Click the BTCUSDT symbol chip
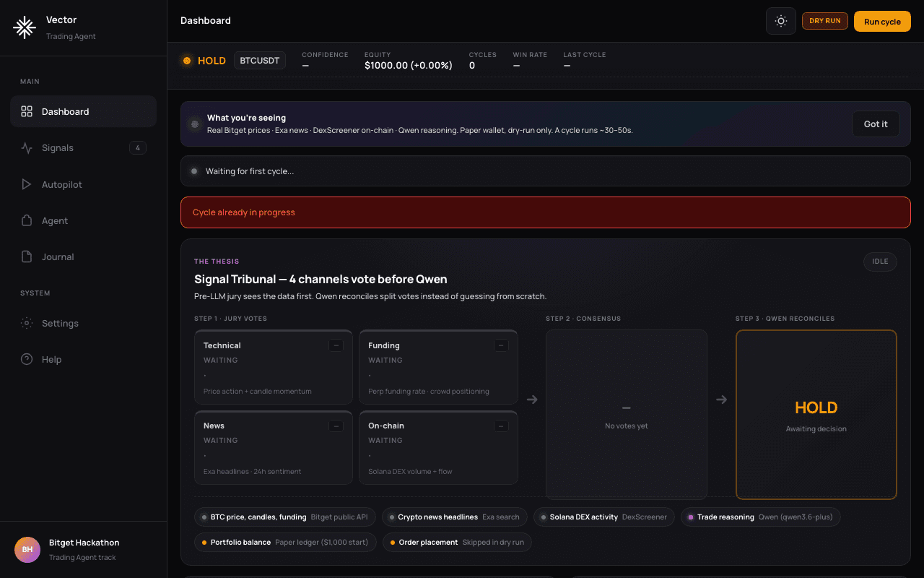The height and width of the screenshot is (578, 924). click(260, 61)
